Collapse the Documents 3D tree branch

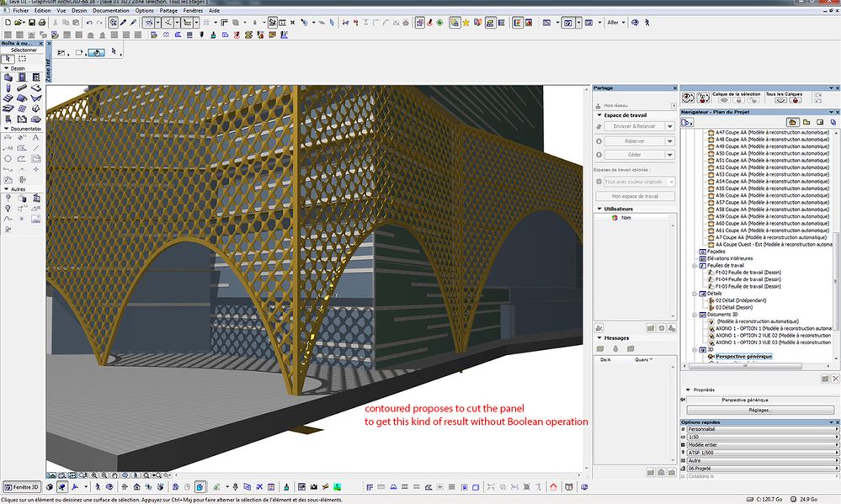[x=694, y=315]
